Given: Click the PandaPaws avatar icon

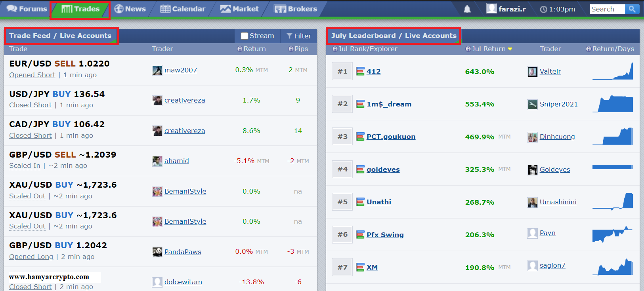Looking at the screenshot, I should pos(157,252).
